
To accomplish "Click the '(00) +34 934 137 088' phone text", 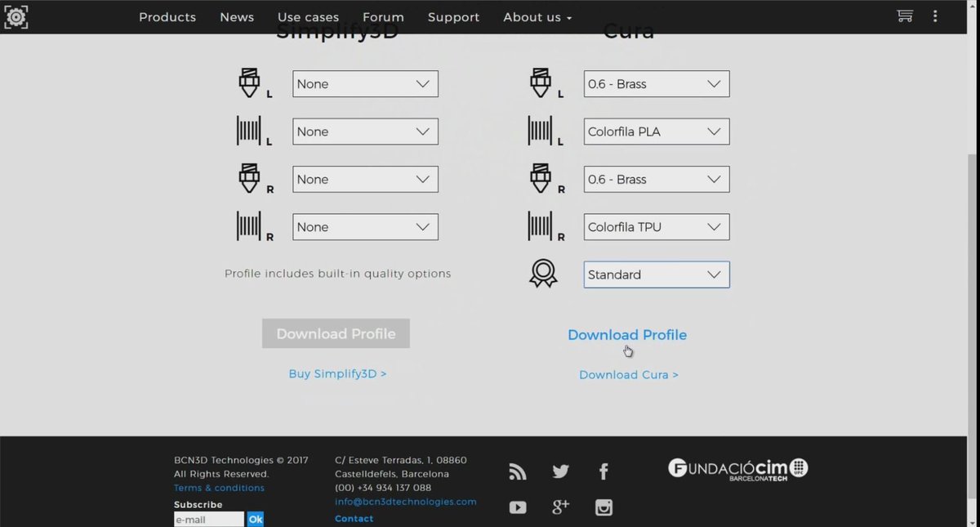I will pyautogui.click(x=383, y=488).
